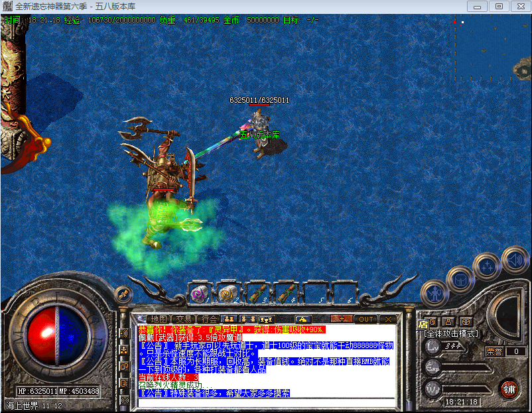Image resolution: width=532 pixels, height=413 pixels.
Task: Click the two-figures group icon
Action: (x=230, y=319)
